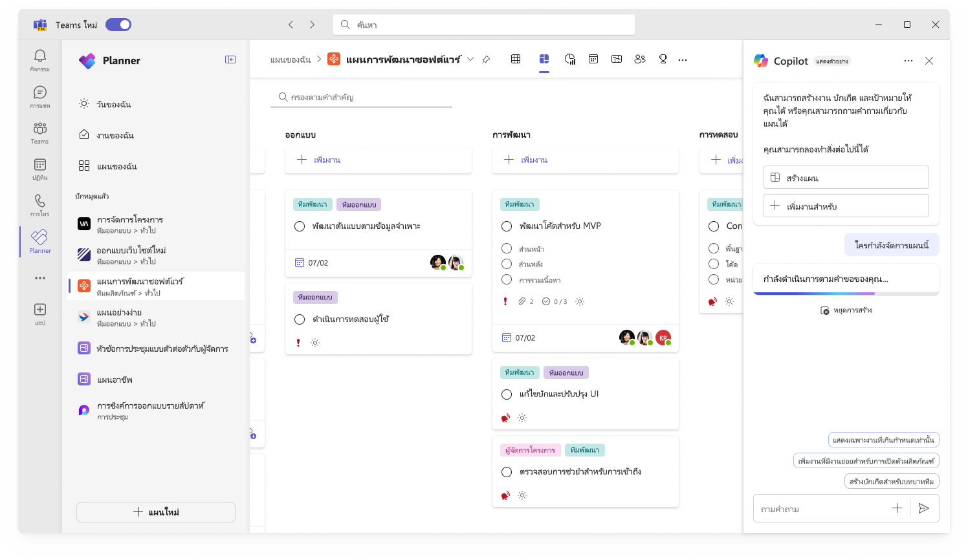Go forward with the forward arrow
Viewport: 968px width, 560px height.
pyautogui.click(x=312, y=25)
